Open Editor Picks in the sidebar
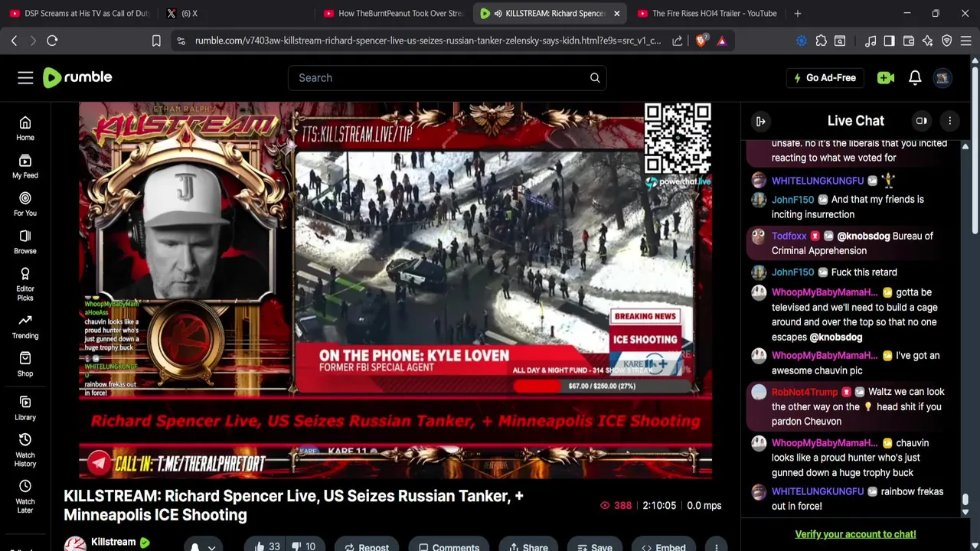The image size is (980, 551). point(25,284)
